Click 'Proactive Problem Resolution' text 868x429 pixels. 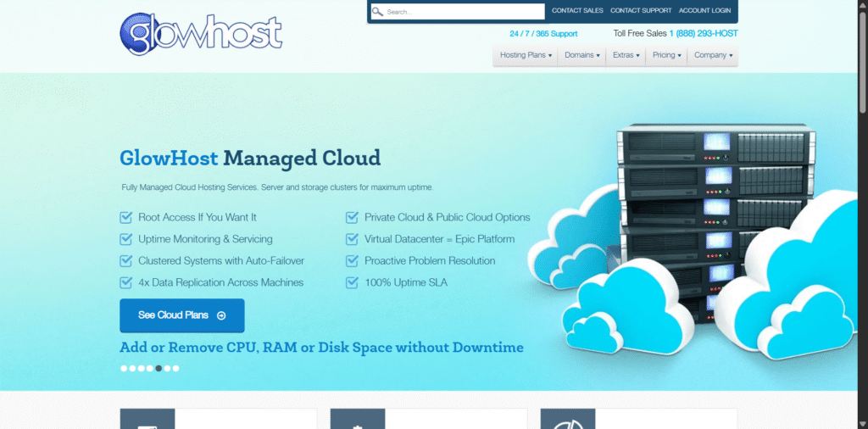[430, 261]
